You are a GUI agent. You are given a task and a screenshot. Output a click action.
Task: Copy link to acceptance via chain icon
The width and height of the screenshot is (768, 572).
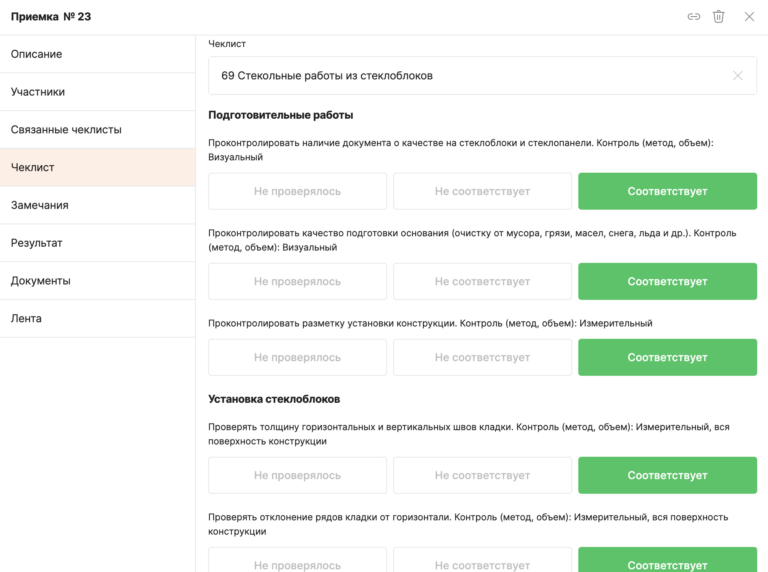[x=693, y=17]
